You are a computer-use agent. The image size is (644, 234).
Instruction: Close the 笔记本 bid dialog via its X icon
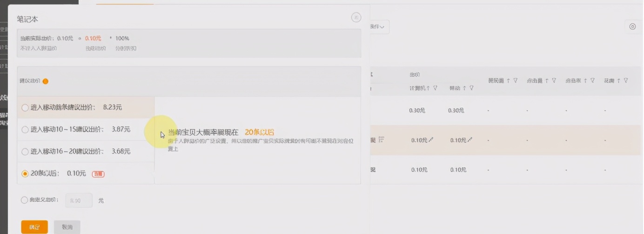(x=356, y=18)
